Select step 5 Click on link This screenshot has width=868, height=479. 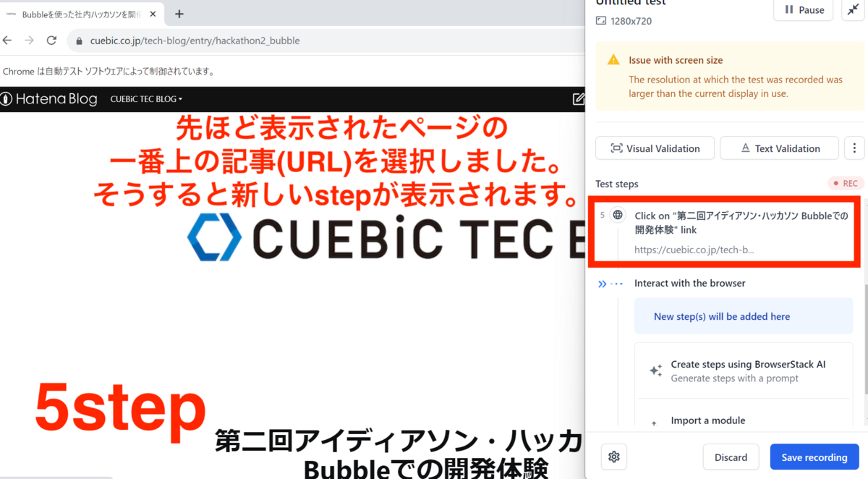(x=724, y=232)
